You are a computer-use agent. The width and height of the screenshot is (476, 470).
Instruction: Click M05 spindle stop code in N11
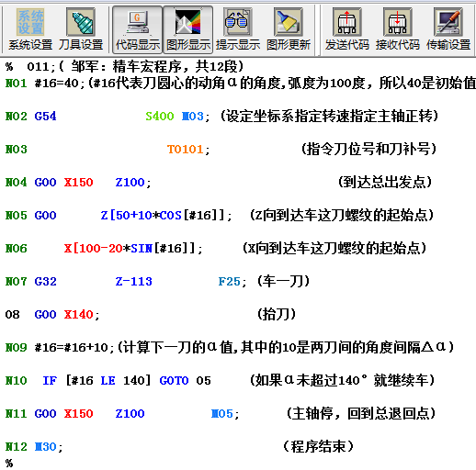pyautogui.click(x=222, y=414)
